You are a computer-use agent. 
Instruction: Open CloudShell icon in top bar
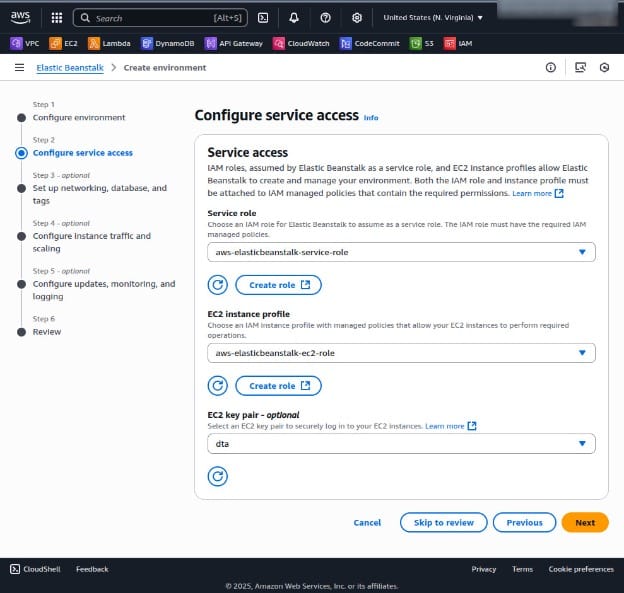tap(263, 18)
